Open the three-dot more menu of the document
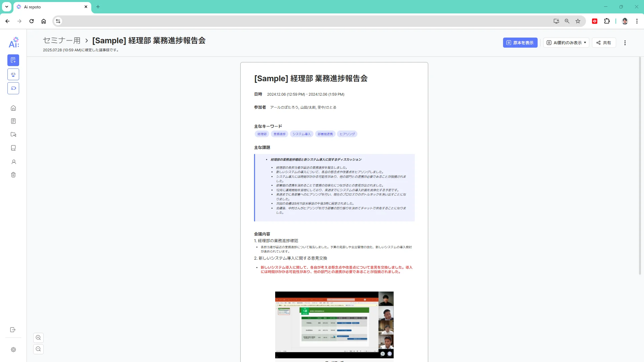Screen dimensions: 644x362 click(625, 43)
